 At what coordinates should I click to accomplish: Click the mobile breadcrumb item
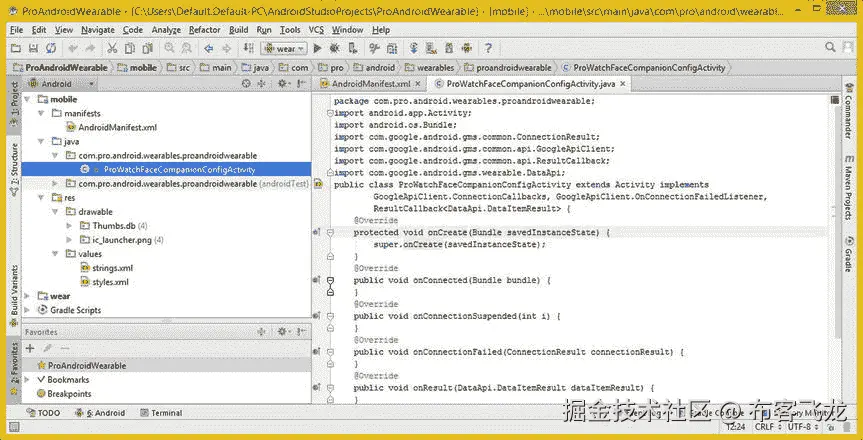(x=138, y=68)
